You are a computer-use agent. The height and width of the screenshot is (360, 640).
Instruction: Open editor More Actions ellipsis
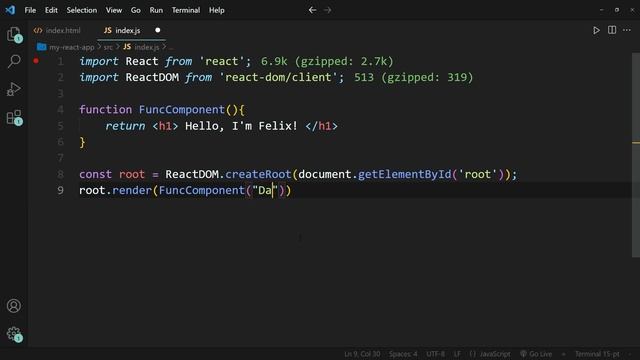pyautogui.click(x=627, y=30)
